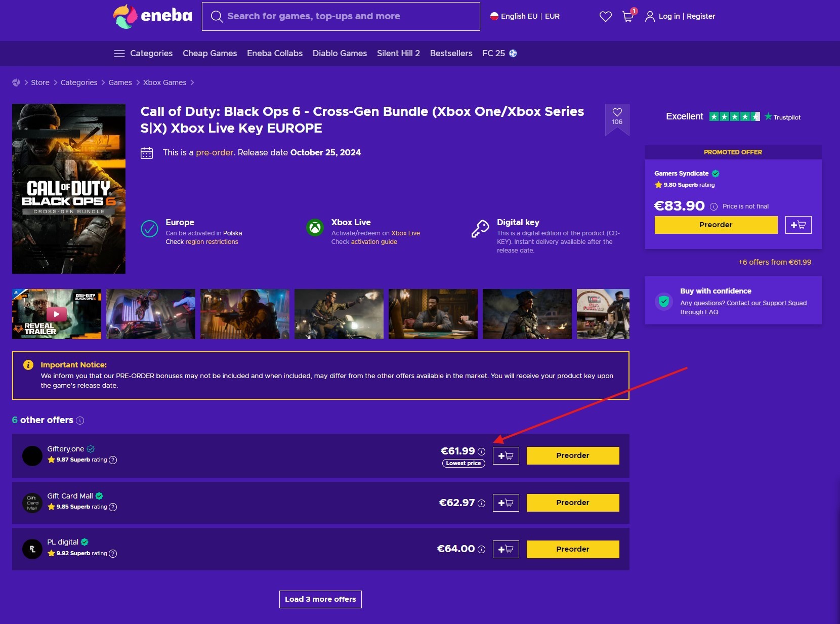Add Giftery.one €61.99 offer to cart

506,456
